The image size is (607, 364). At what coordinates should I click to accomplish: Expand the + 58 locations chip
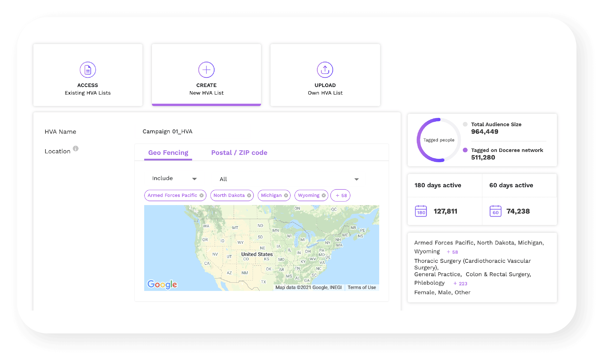coord(340,196)
